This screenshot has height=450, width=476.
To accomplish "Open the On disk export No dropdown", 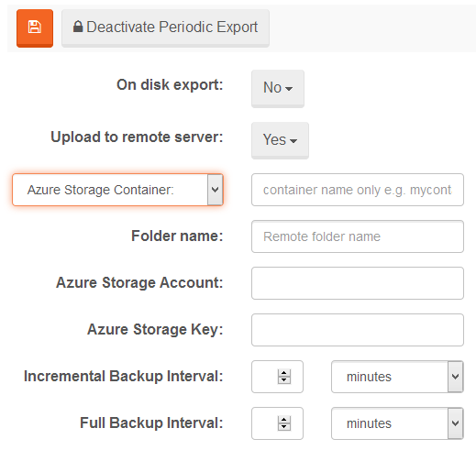I will [x=278, y=89].
